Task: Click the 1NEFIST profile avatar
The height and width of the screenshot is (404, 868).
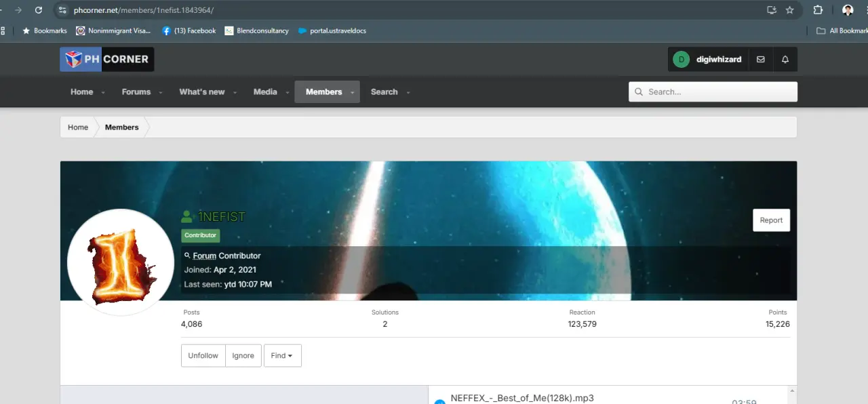Action: (121, 262)
